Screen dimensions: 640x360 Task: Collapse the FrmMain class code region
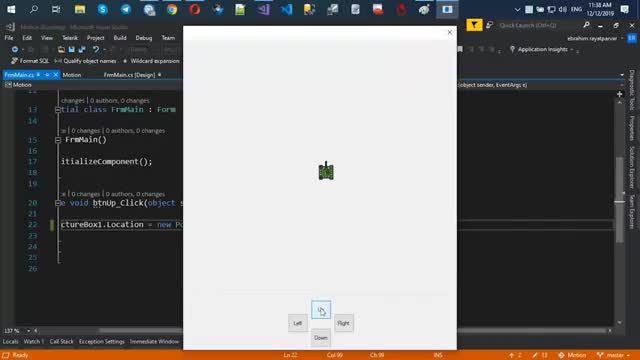click(x=58, y=110)
